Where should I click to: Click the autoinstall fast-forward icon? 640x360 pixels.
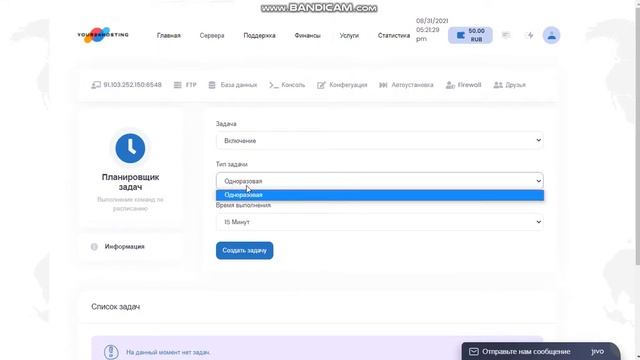pos(383,85)
